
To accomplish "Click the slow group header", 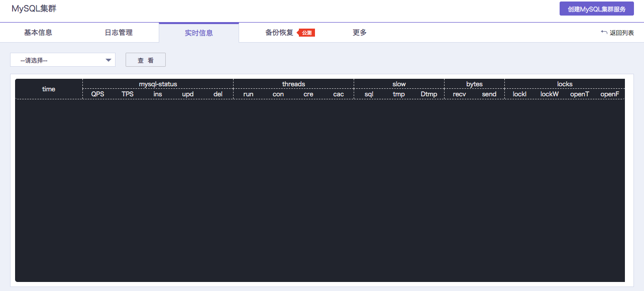I will (399, 84).
